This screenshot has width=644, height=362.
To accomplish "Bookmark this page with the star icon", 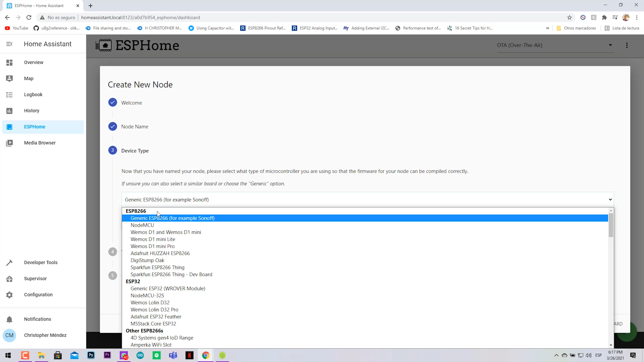I will click(570, 17).
